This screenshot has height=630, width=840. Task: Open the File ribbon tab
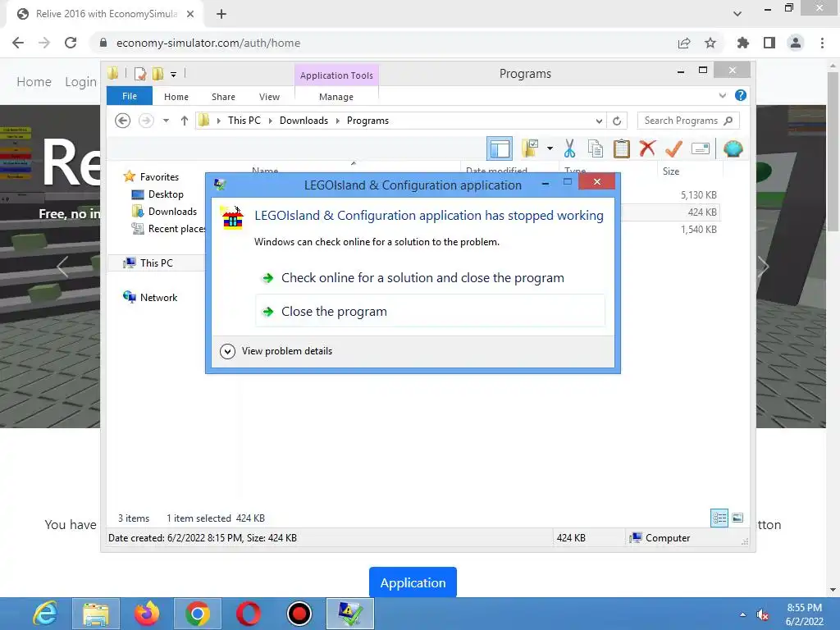coord(130,96)
